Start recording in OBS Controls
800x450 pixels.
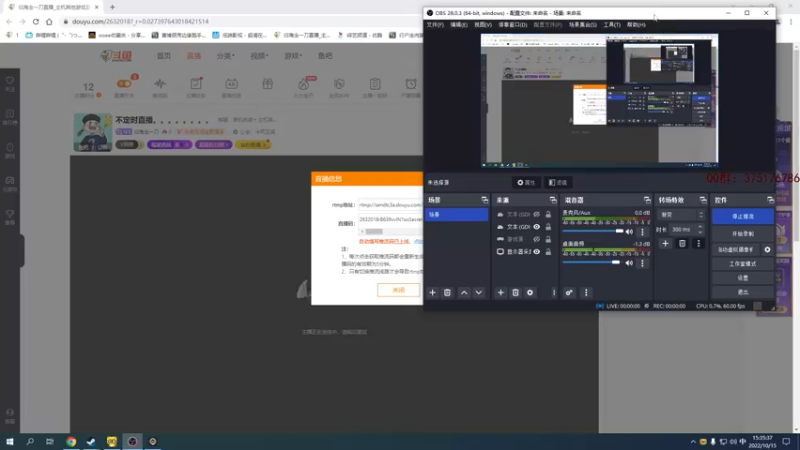742,234
